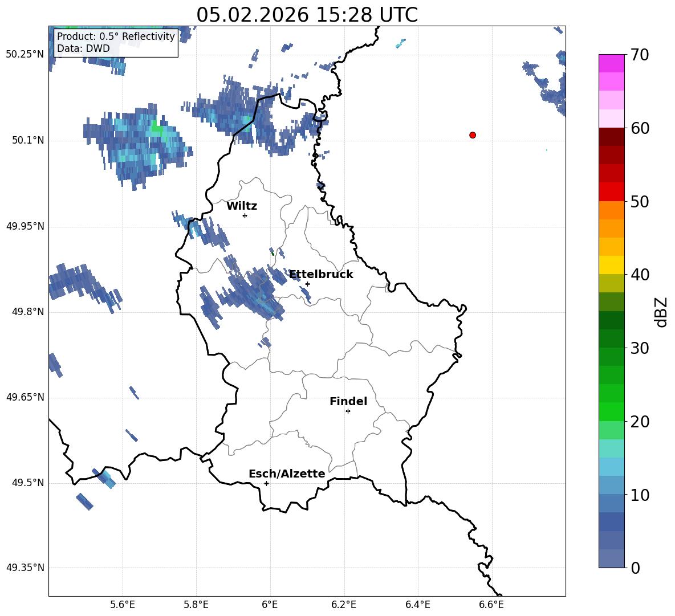Viewport: 675px width, 616px height.
Task: Click the 20 tick label on colorbar
Action: 640,422
